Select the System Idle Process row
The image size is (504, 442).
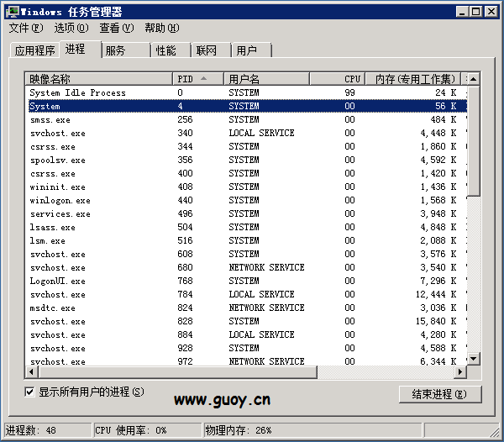coord(246,93)
